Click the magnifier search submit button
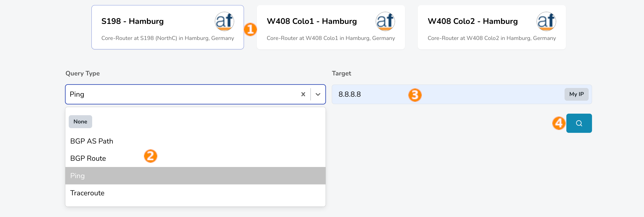The width and height of the screenshot is (644, 217). [579, 123]
